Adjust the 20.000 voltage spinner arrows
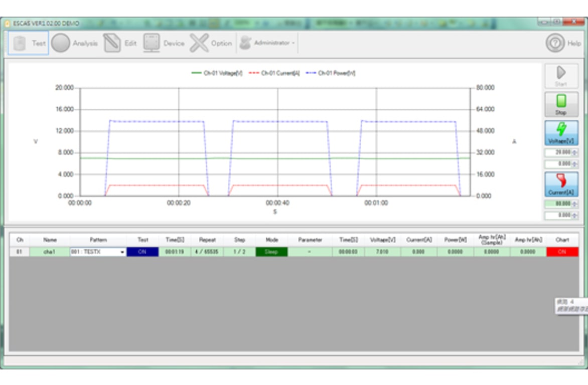Viewport: 588px width, 385px height. click(574, 152)
